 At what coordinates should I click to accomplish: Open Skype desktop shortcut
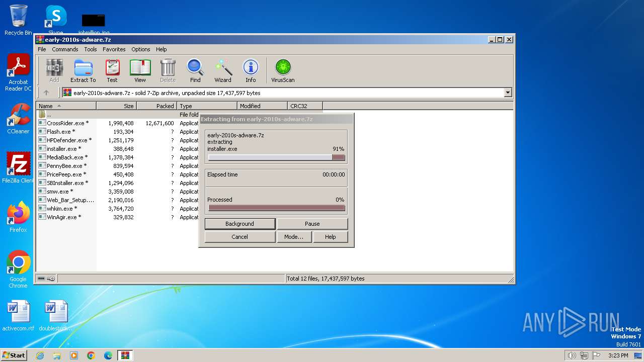coord(55,20)
